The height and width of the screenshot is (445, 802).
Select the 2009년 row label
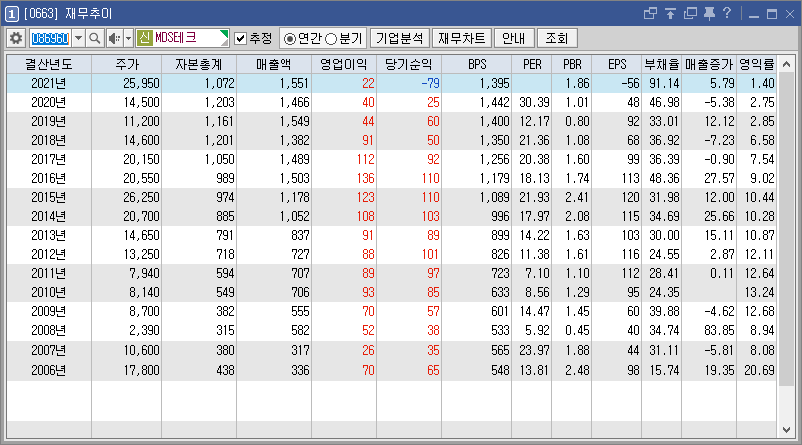[x=49, y=311]
